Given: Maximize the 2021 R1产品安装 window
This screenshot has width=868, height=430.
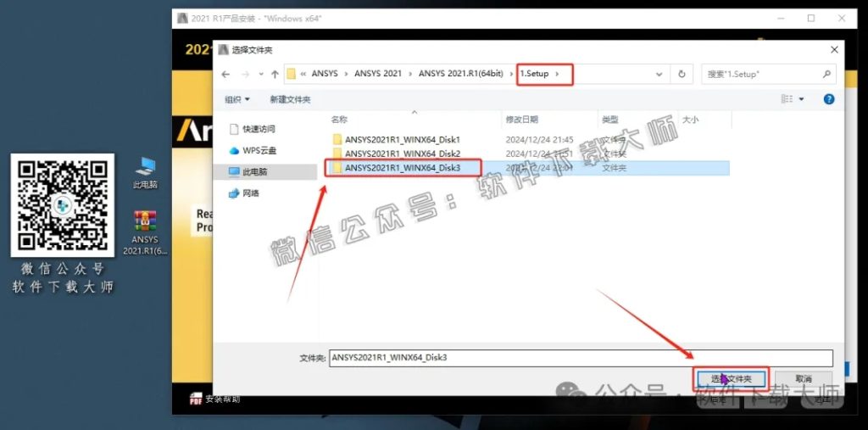Looking at the screenshot, I should (811, 19).
